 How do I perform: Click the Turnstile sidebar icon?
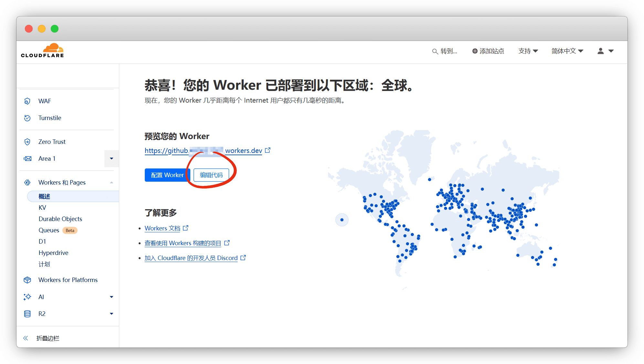coord(27,118)
